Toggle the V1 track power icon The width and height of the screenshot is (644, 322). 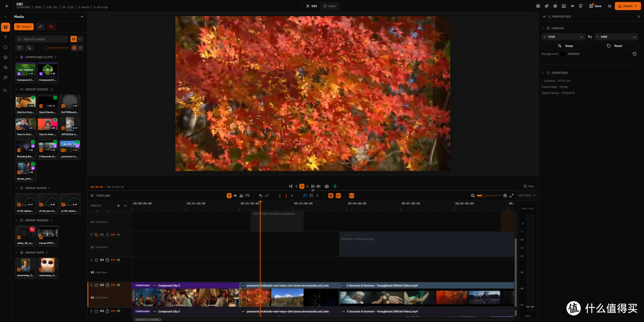[96, 285]
